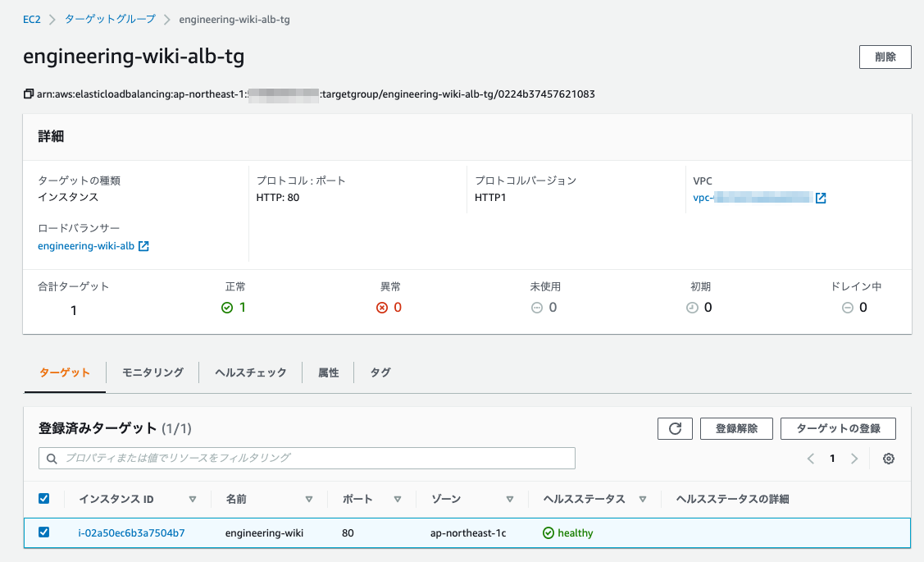Open instance i-02a50ec6b3a7504b7 link

[x=131, y=532]
